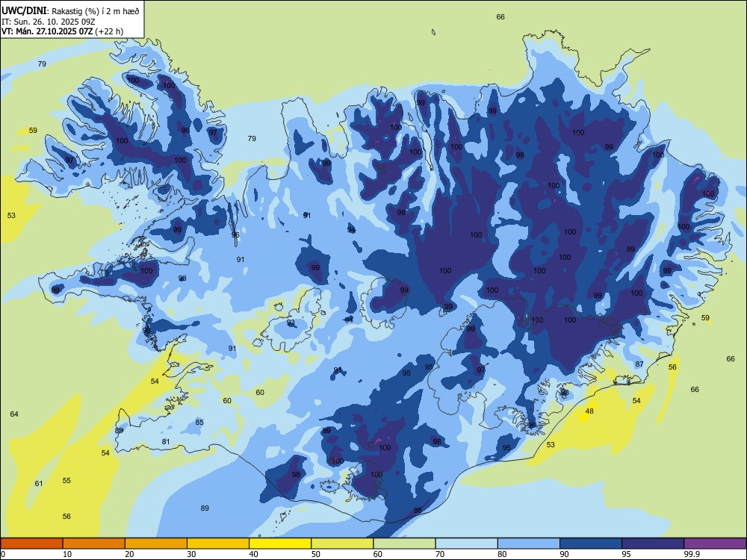This screenshot has width=747, height=560.
Task: Click the purple above-99.9 legend swatch
Action: point(715,544)
